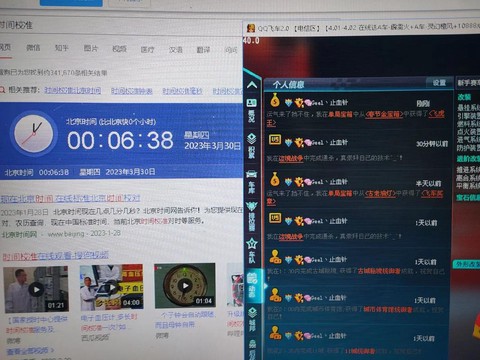Open the third related search link under 相关推荐
The height and width of the screenshot is (360, 480).
[x=182, y=91]
